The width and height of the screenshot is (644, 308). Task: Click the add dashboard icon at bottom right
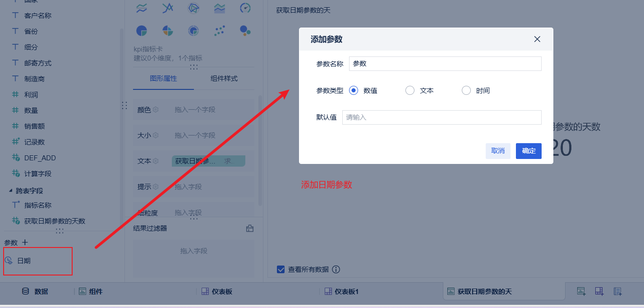pos(599,291)
